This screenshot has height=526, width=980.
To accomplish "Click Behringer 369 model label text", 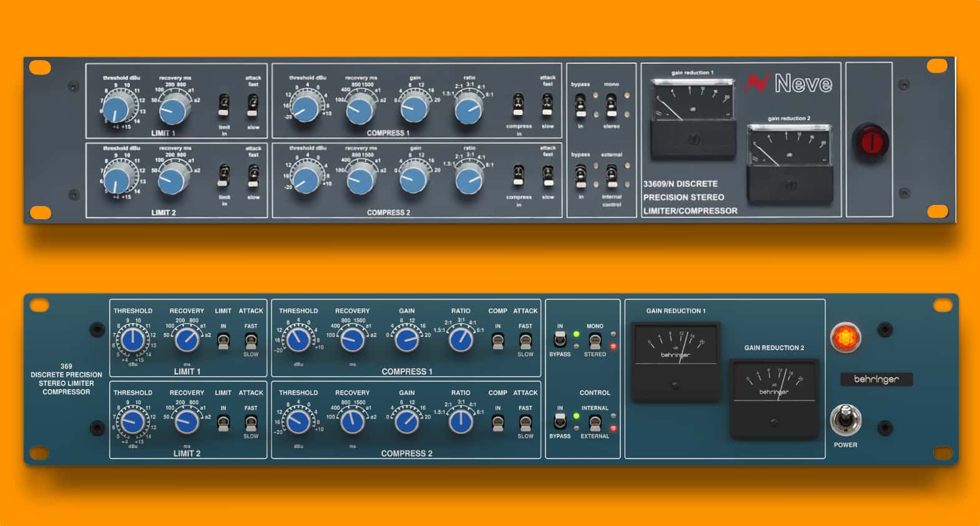I will 66,367.
